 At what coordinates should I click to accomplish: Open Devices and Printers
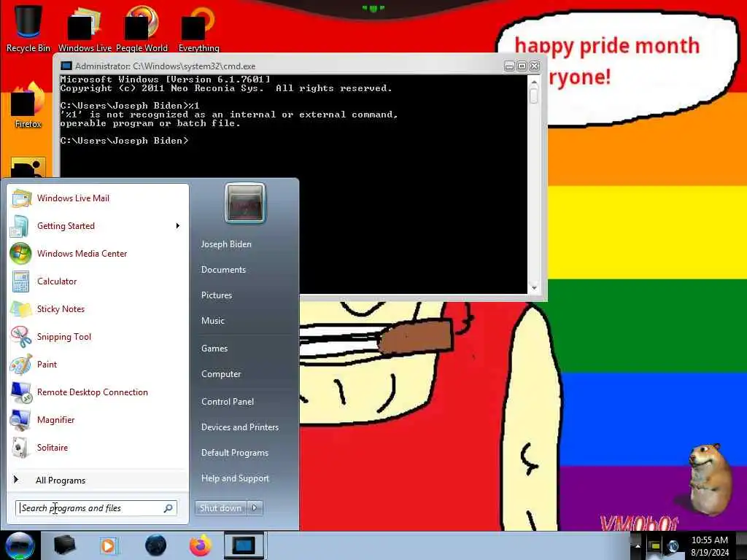[x=240, y=427]
